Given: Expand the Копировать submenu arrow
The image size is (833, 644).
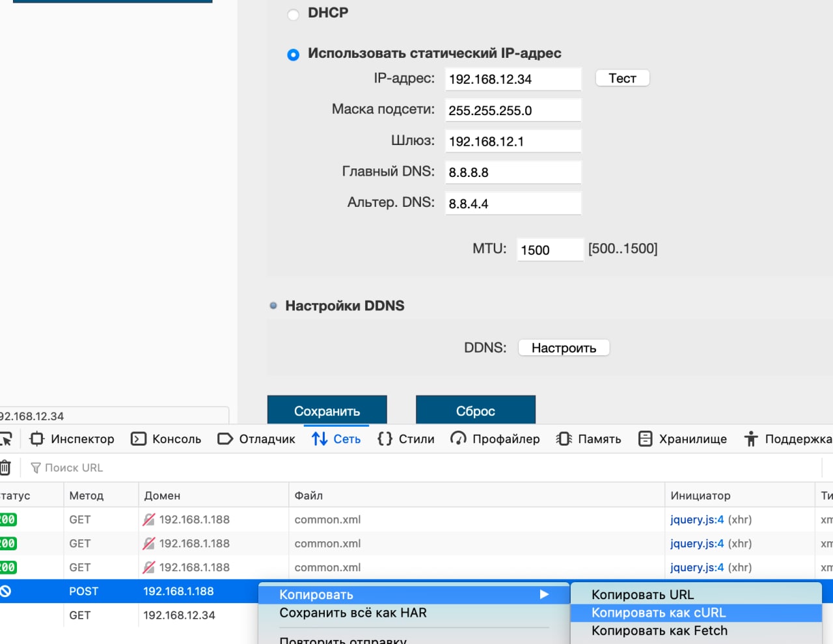Looking at the screenshot, I should (x=544, y=595).
